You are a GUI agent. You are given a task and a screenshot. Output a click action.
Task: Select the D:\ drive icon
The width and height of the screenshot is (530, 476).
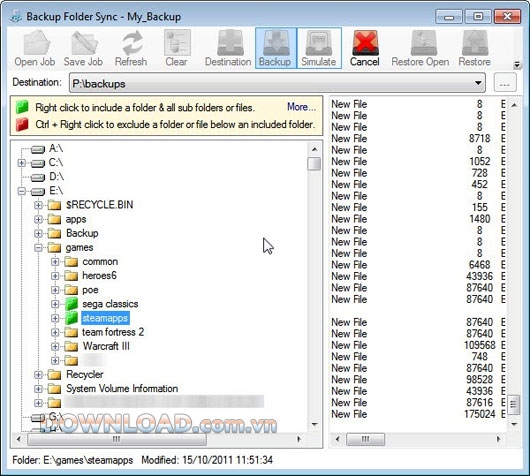pos(38,177)
